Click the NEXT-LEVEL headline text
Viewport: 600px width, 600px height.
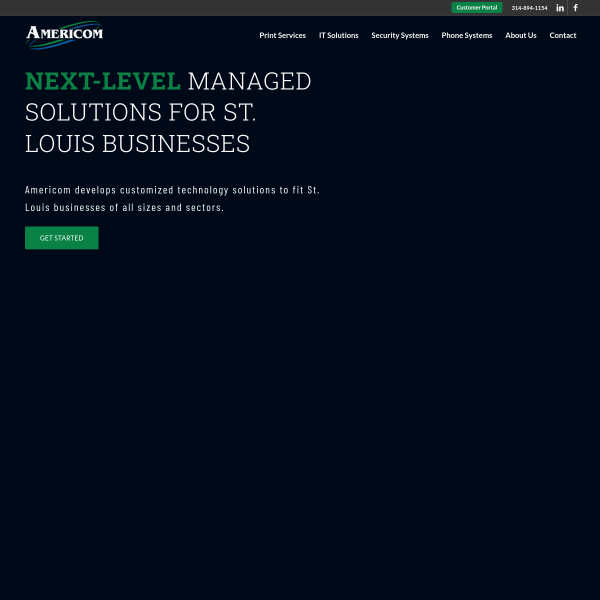pos(103,81)
